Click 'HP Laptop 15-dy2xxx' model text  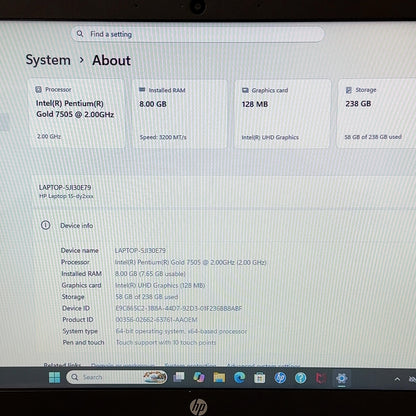click(x=66, y=196)
